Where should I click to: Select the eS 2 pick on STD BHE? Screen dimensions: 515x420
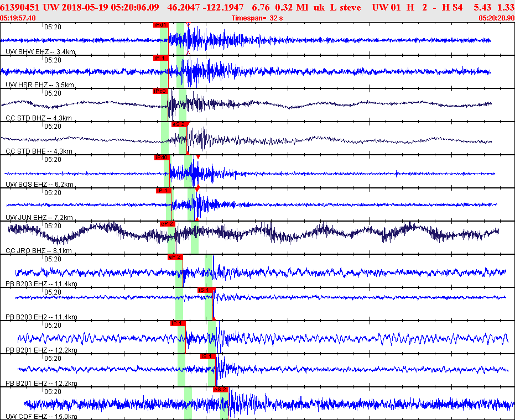[180, 124]
